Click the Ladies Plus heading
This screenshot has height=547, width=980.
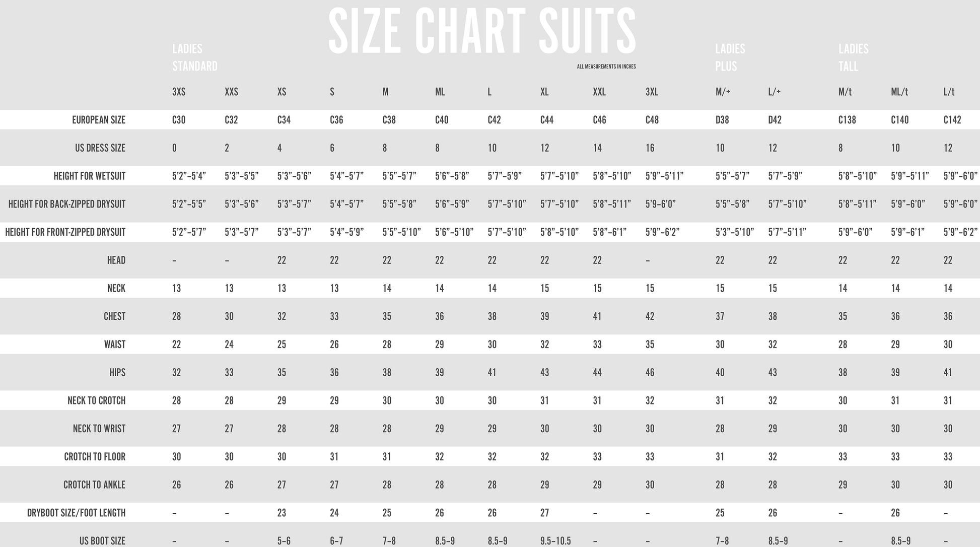[730, 57]
